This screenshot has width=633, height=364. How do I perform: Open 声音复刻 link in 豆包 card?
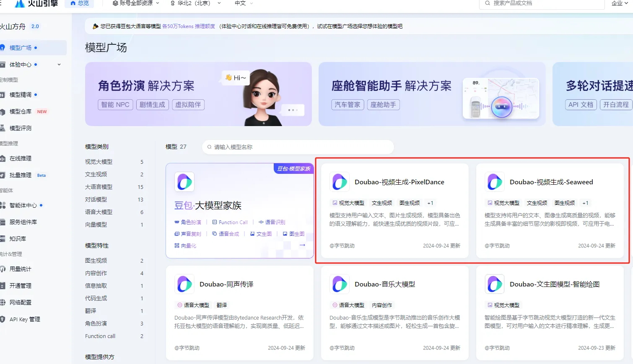(x=188, y=234)
